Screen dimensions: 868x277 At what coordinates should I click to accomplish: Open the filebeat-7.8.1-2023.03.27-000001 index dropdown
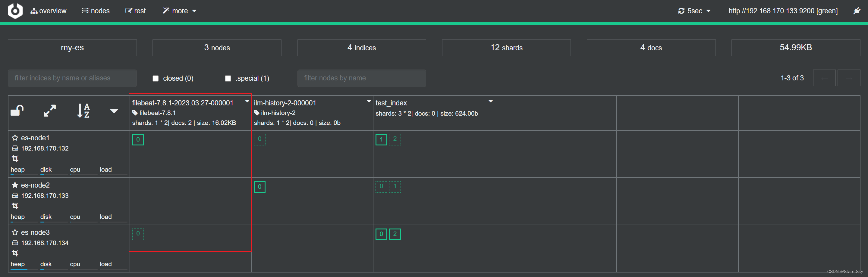click(x=247, y=101)
